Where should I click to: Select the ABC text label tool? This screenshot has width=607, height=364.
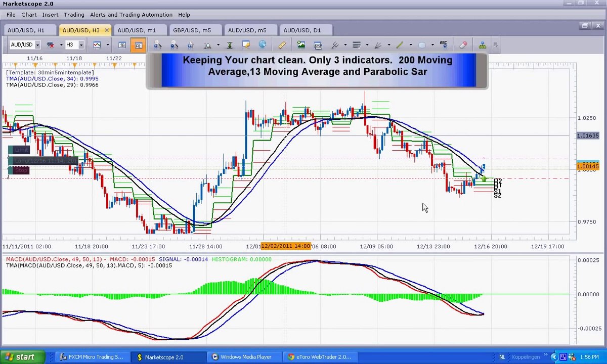(x=444, y=45)
